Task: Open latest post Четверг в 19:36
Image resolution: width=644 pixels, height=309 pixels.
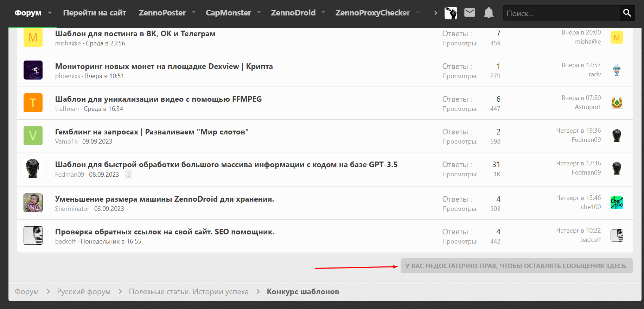Action: pos(579,131)
